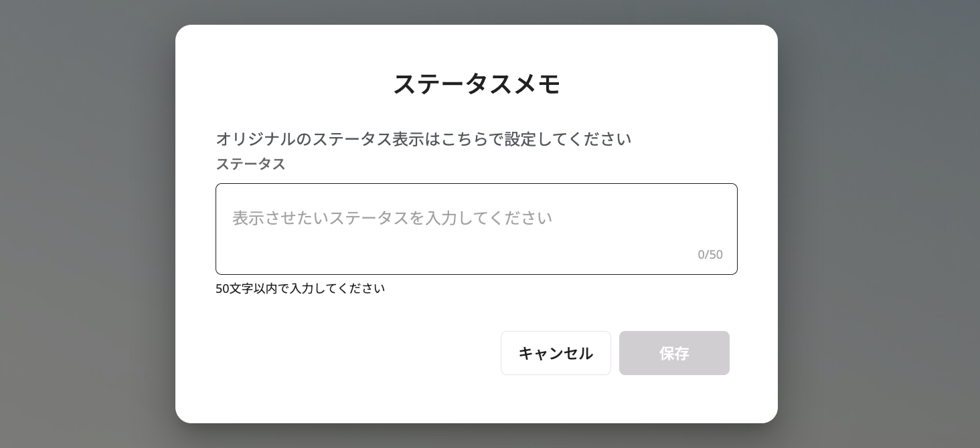Attempt to press the disabled 保存 button
Screen dimensions: 980x448
pos(674,353)
